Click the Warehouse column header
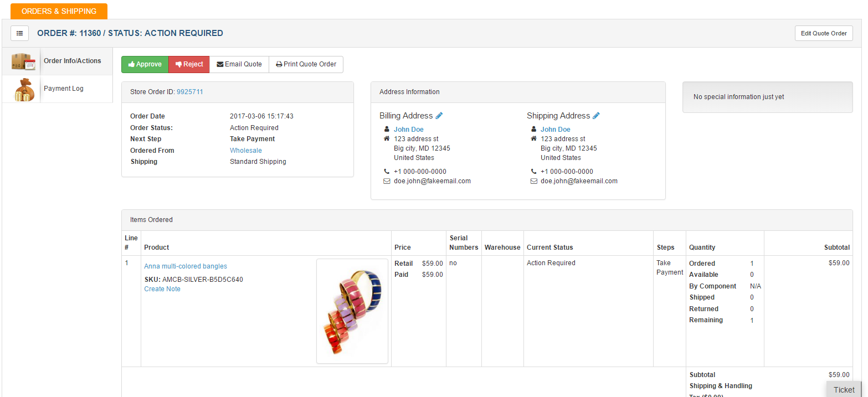 tap(502, 248)
